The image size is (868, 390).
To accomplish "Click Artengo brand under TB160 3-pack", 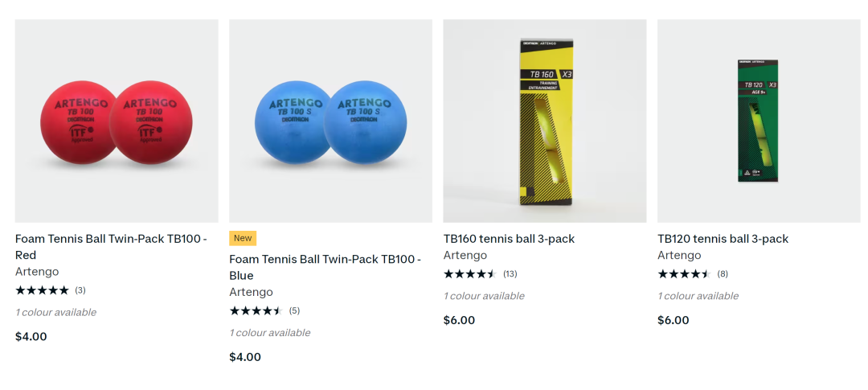I will tap(465, 256).
